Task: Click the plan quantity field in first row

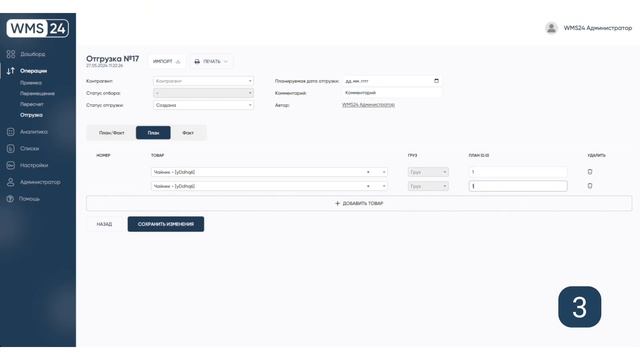Action: tap(518, 172)
